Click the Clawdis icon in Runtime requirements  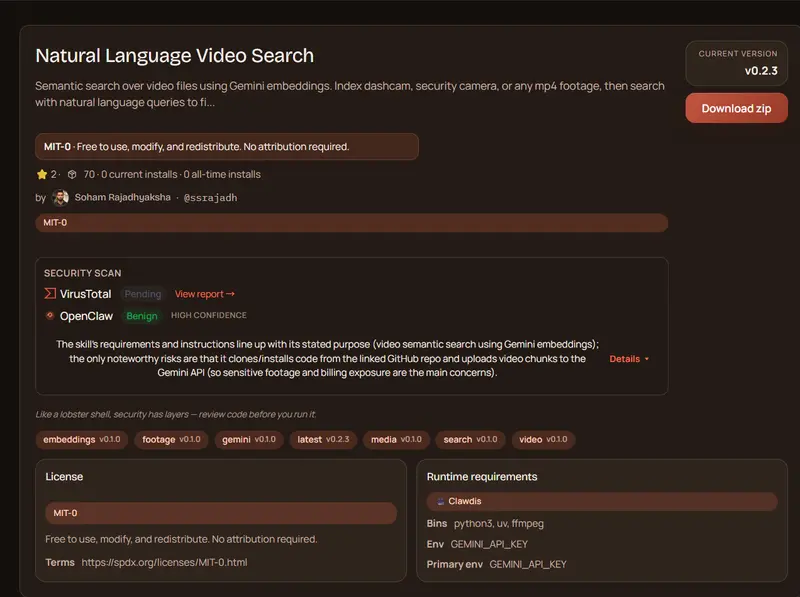(442, 501)
